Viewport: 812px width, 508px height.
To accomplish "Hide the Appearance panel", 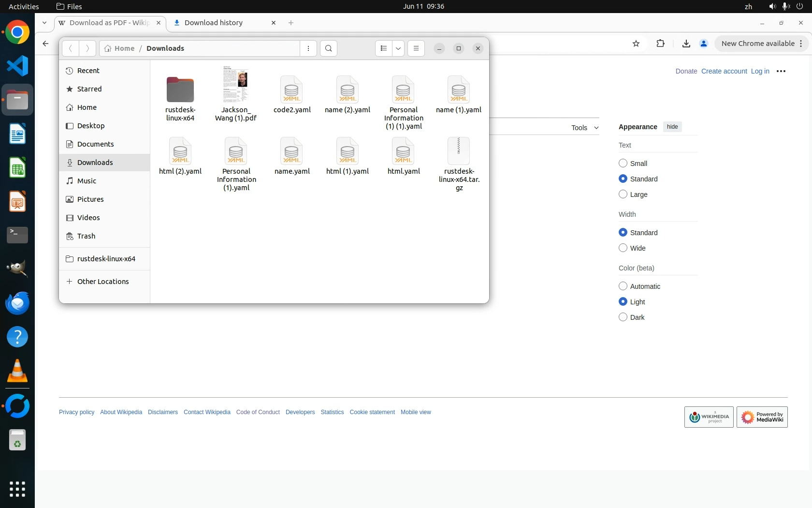I will [672, 127].
